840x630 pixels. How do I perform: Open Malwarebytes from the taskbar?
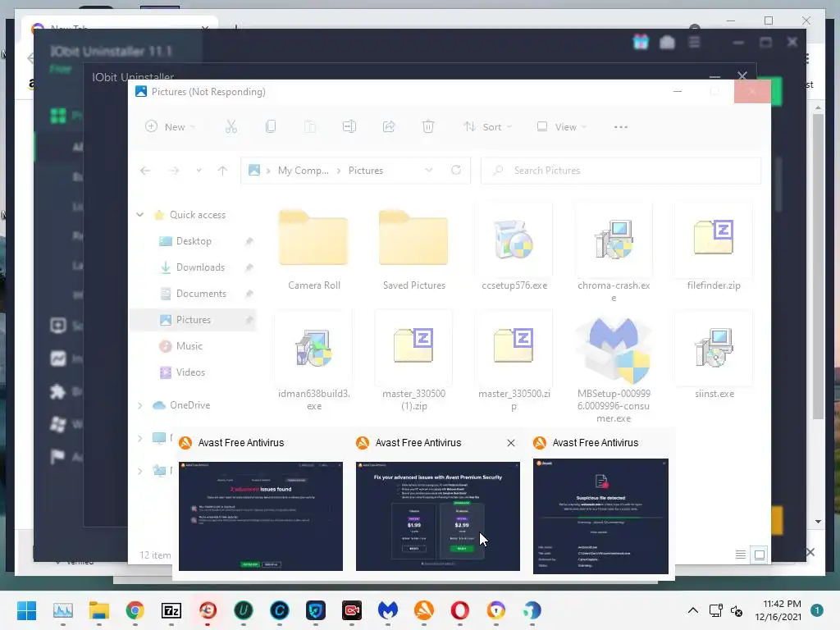coord(388,610)
